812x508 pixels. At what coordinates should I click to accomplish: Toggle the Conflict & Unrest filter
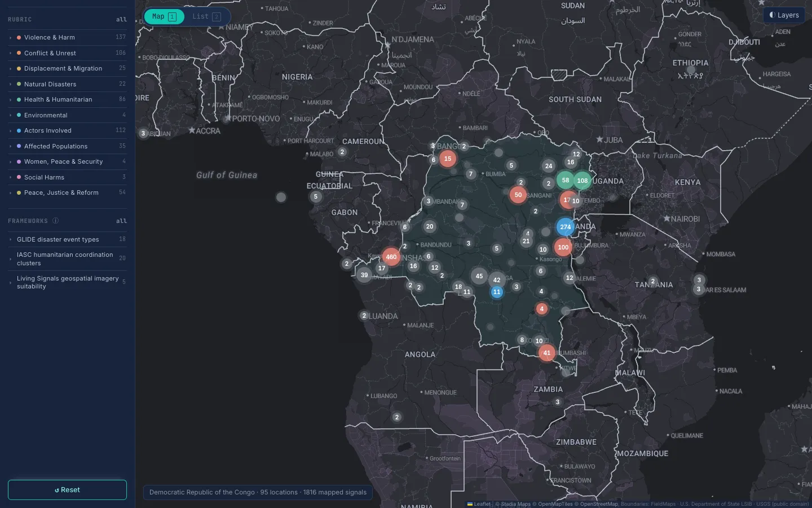[x=67, y=53]
